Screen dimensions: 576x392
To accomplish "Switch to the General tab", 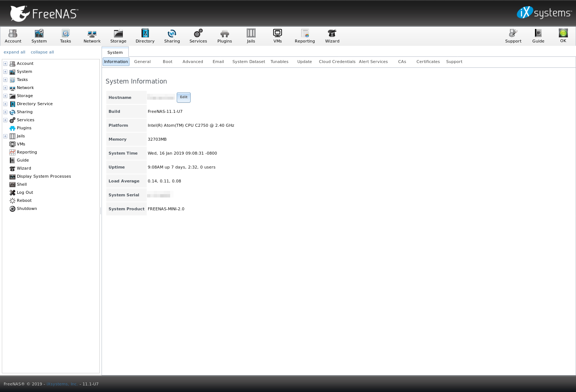I will (x=142, y=62).
